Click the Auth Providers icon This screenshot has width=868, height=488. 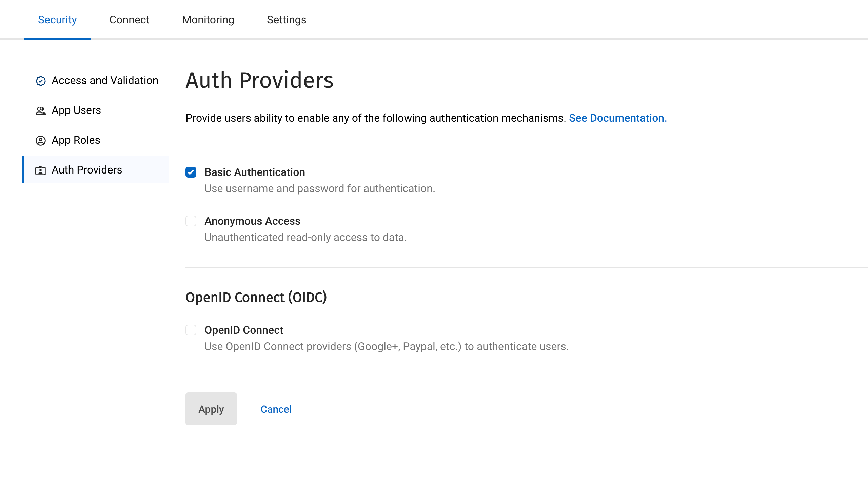tap(41, 170)
